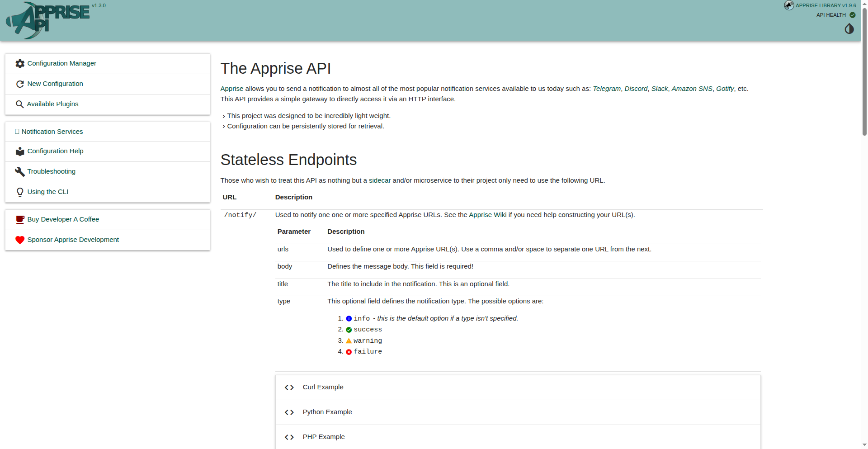868x449 pixels.
Task: Click the coffee cup icon
Action: (20, 220)
